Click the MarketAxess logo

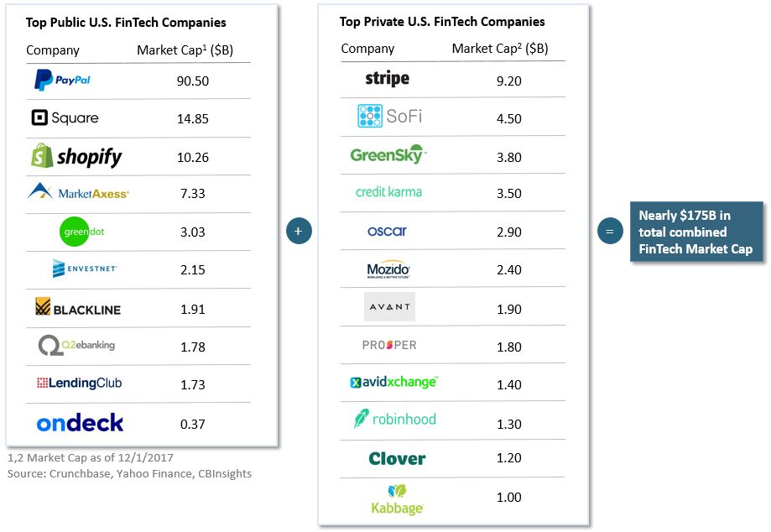77,193
